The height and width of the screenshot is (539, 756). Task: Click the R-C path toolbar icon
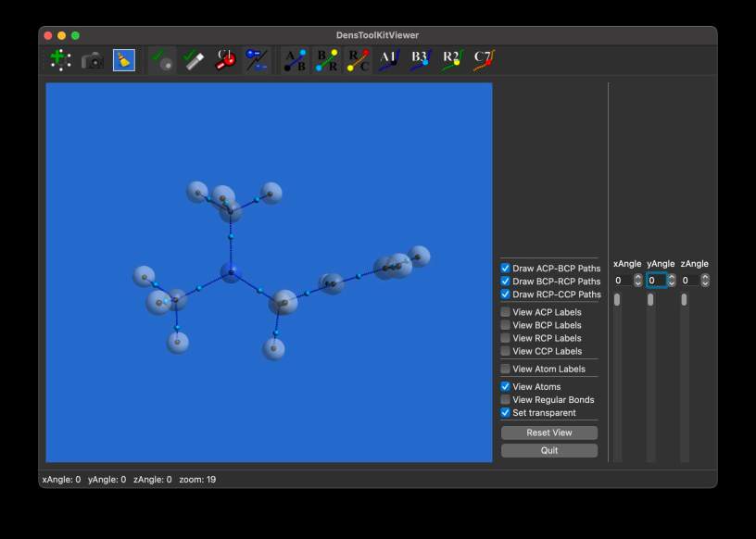point(359,60)
